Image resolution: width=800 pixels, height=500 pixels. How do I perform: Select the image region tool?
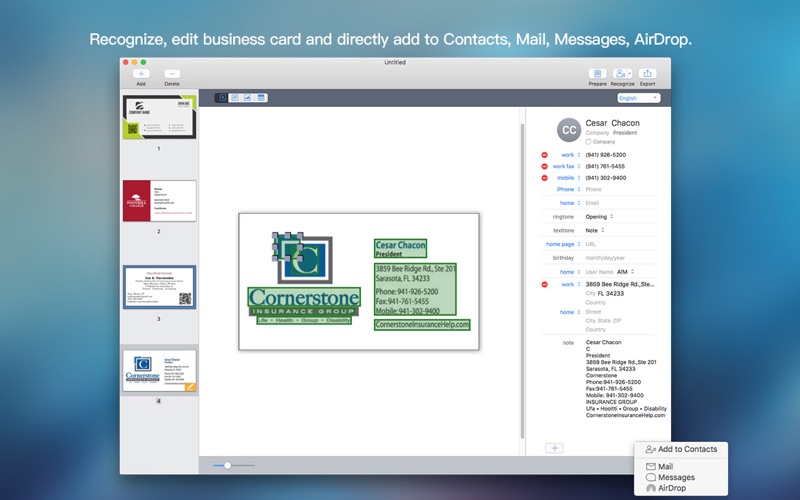[x=247, y=97]
